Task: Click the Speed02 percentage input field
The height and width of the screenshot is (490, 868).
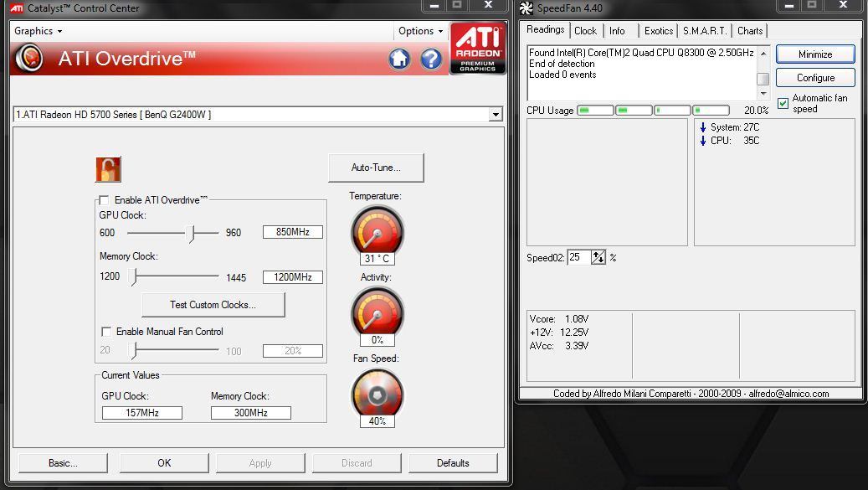Action: coord(579,257)
